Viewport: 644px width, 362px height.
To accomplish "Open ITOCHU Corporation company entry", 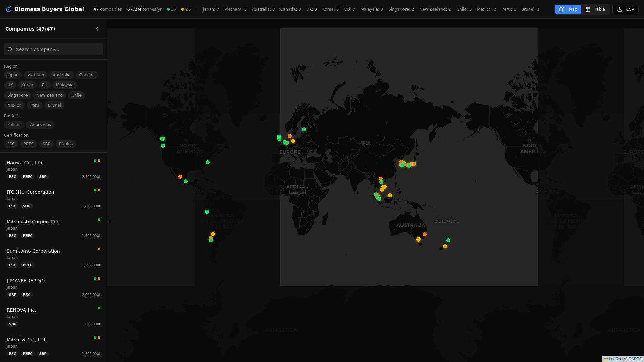I will tap(53, 199).
